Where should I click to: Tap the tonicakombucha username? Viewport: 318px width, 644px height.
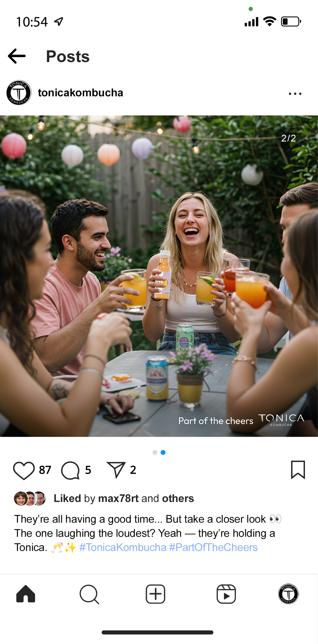click(x=80, y=93)
